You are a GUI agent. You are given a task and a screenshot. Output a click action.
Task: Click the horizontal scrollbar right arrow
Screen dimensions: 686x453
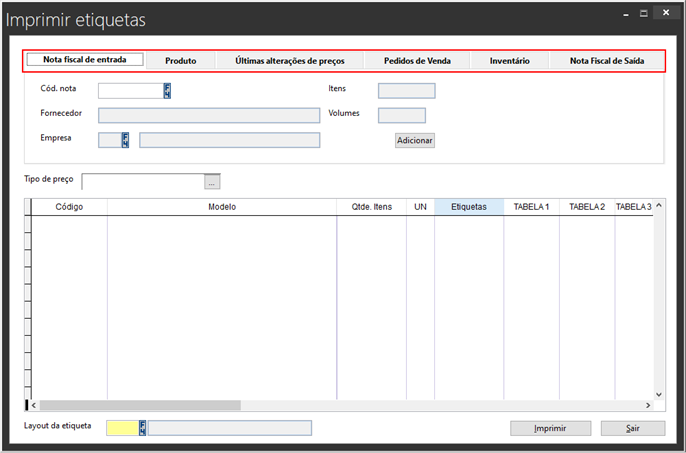(x=648, y=405)
